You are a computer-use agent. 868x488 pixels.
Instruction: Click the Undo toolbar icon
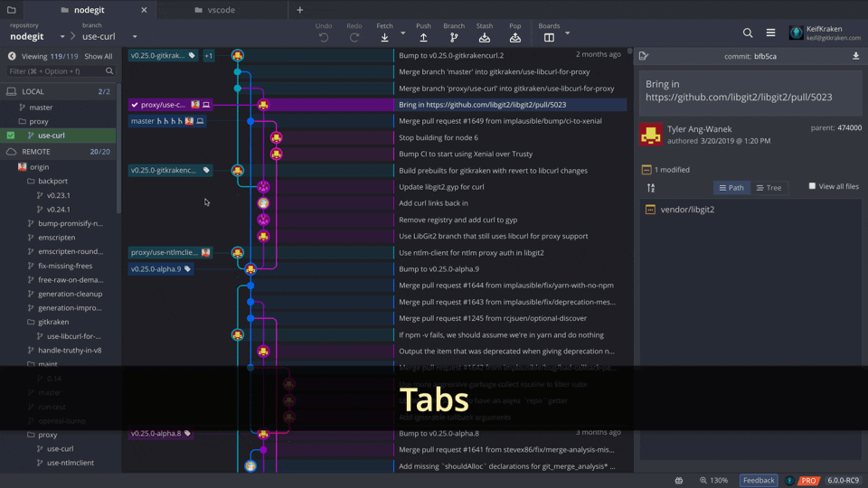324,38
